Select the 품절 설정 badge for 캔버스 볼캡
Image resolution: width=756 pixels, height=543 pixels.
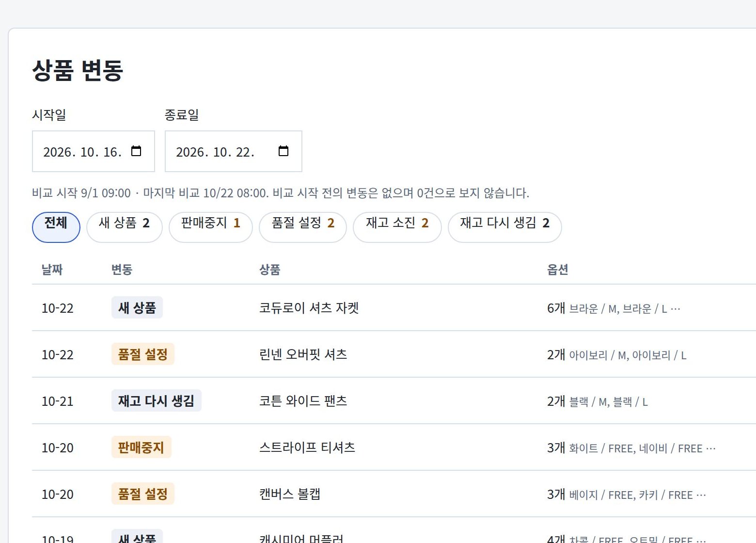(143, 494)
